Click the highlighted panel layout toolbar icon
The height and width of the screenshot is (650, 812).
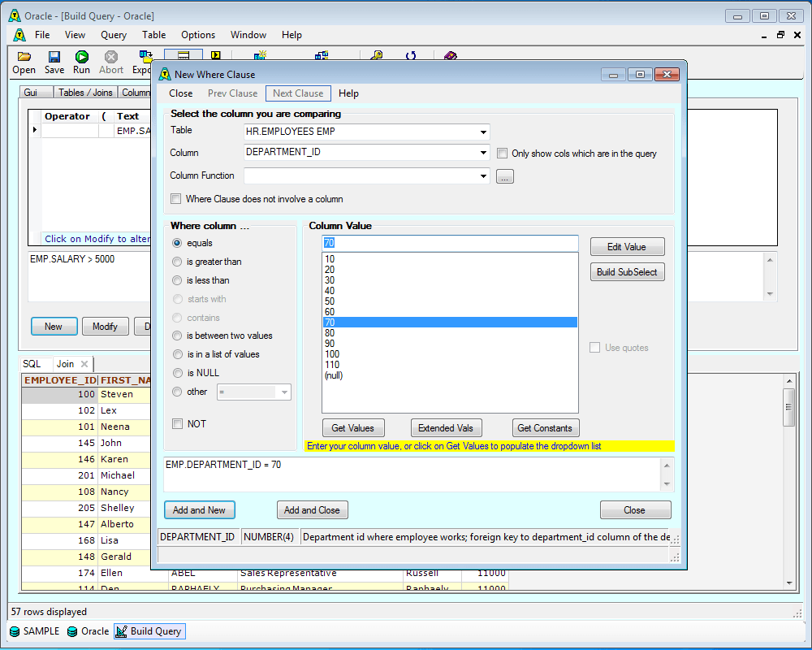[x=184, y=55]
